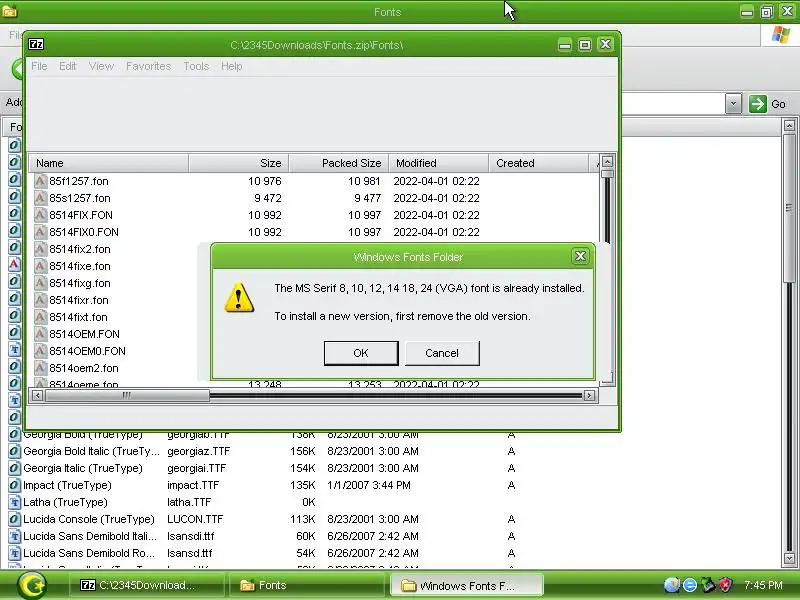Select Lucida Console (TrueType) font icon
This screenshot has height=600, width=800.
tap(15, 519)
